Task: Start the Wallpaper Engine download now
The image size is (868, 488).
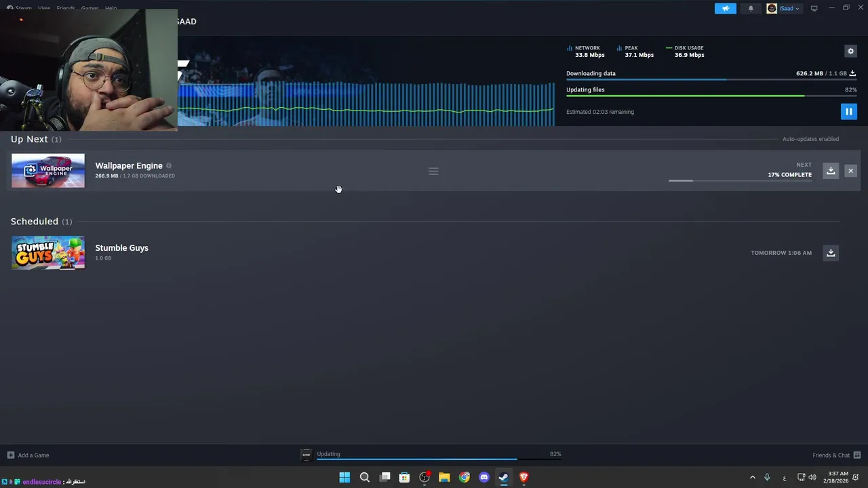Action: coord(831,170)
